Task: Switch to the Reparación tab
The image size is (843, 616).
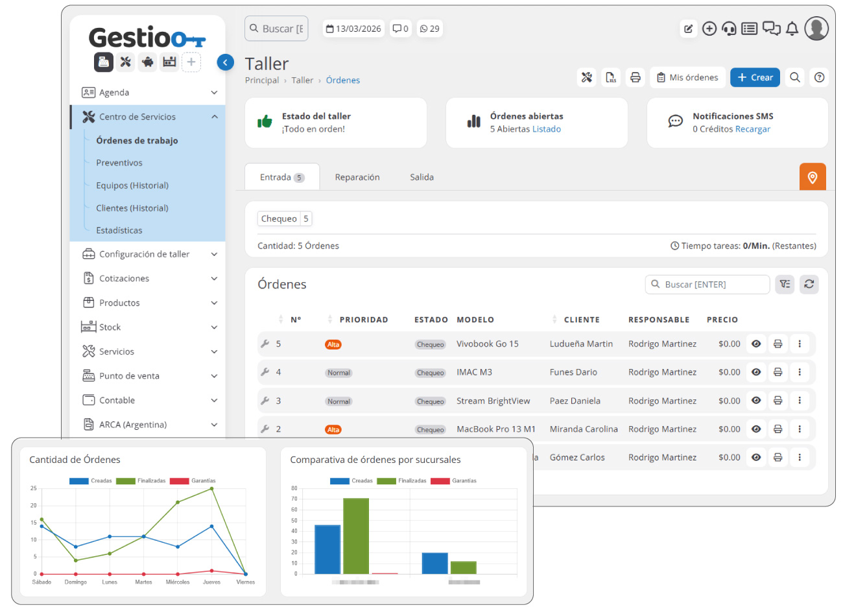Action: tap(357, 177)
